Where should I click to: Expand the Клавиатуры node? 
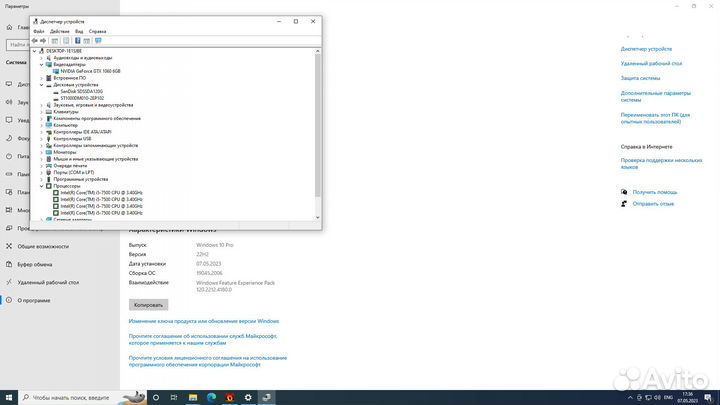pyautogui.click(x=41, y=112)
